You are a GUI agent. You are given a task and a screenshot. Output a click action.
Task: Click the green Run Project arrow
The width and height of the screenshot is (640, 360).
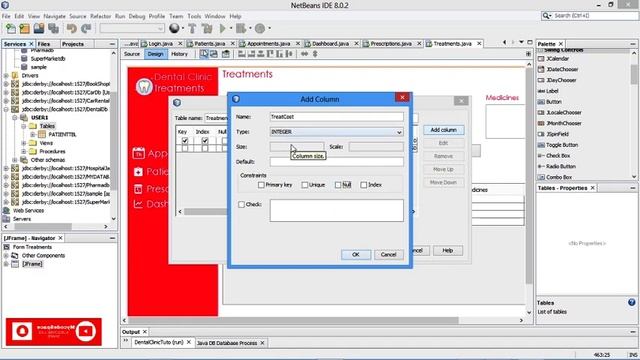coord(223,29)
